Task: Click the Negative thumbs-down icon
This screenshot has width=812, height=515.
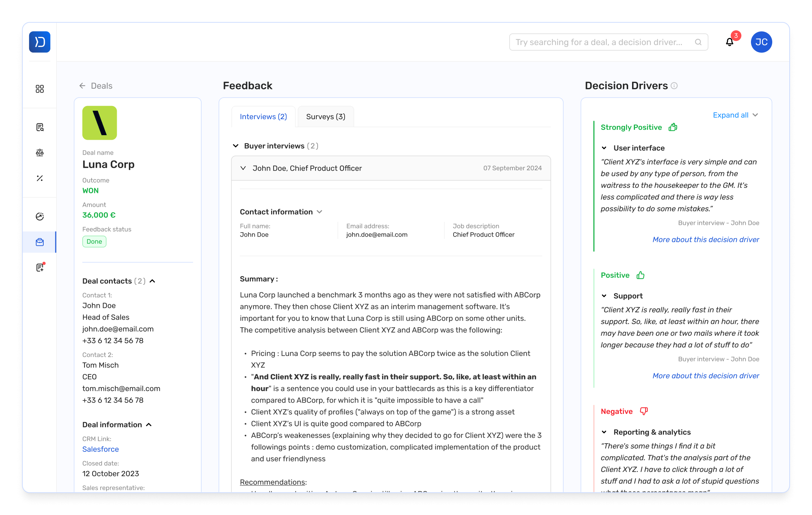Action: [644, 411]
